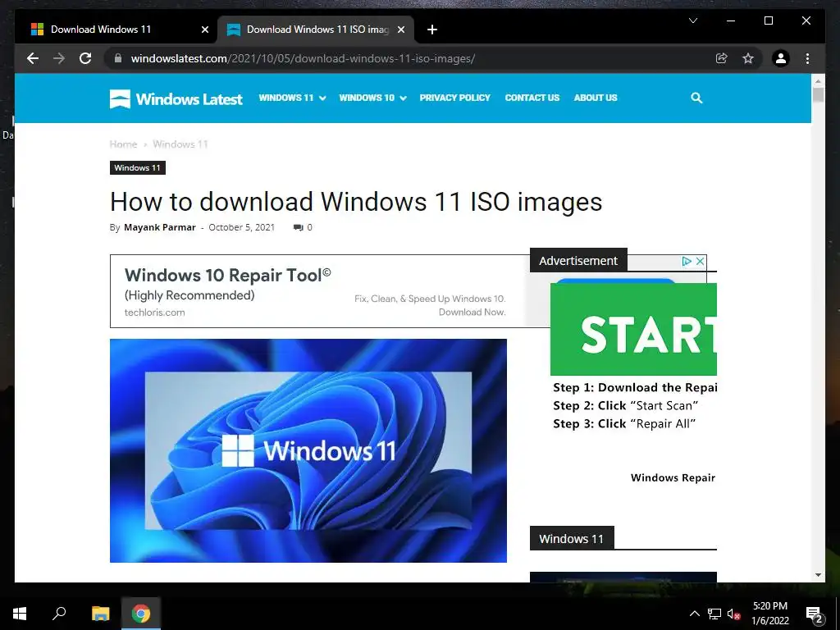Screen dimensions: 840x630
Task: Open author Mayank Parmar's profile
Action: [160, 227]
